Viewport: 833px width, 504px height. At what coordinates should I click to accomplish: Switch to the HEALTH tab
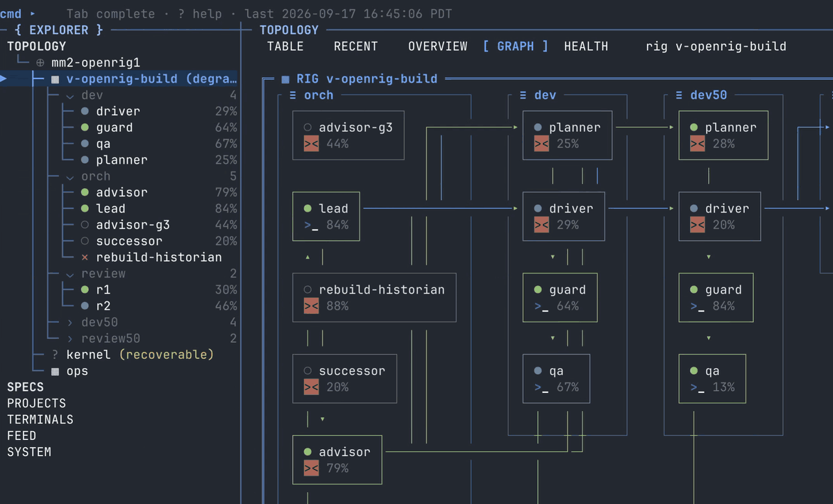(x=586, y=47)
